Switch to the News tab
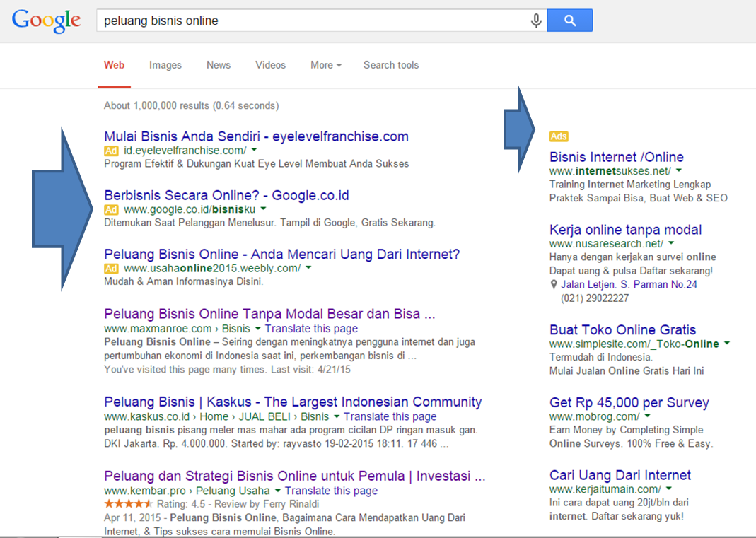The height and width of the screenshot is (538, 756). tap(219, 65)
